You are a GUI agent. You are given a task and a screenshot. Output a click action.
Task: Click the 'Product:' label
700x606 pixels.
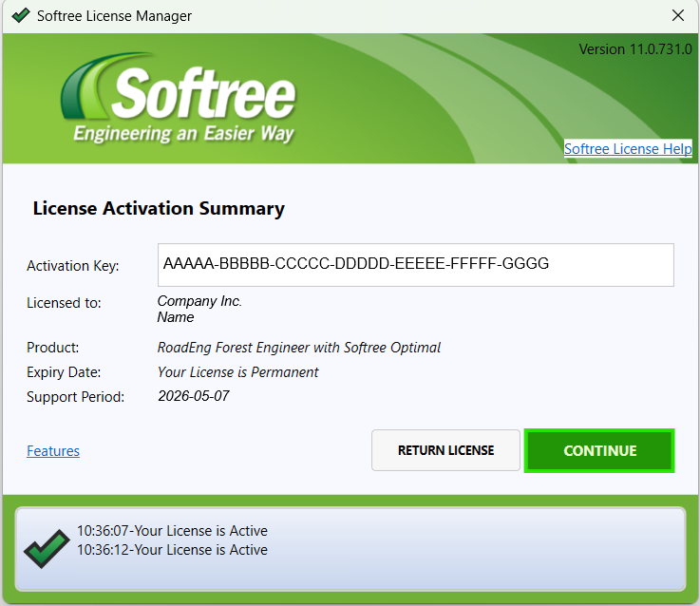(x=52, y=348)
